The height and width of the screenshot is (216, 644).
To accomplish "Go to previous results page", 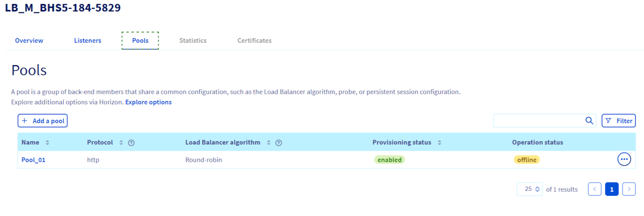I will click(x=595, y=189).
